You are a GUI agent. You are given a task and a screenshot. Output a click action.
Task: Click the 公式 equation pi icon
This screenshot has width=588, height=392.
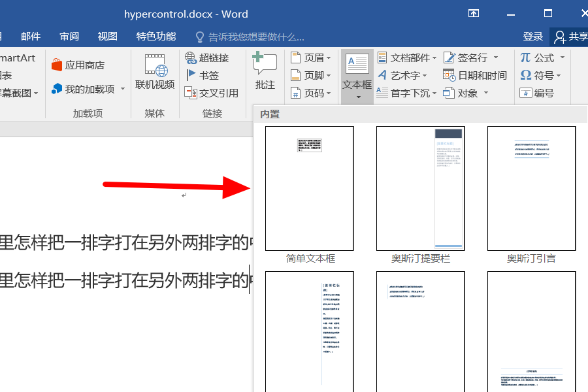tap(525, 57)
